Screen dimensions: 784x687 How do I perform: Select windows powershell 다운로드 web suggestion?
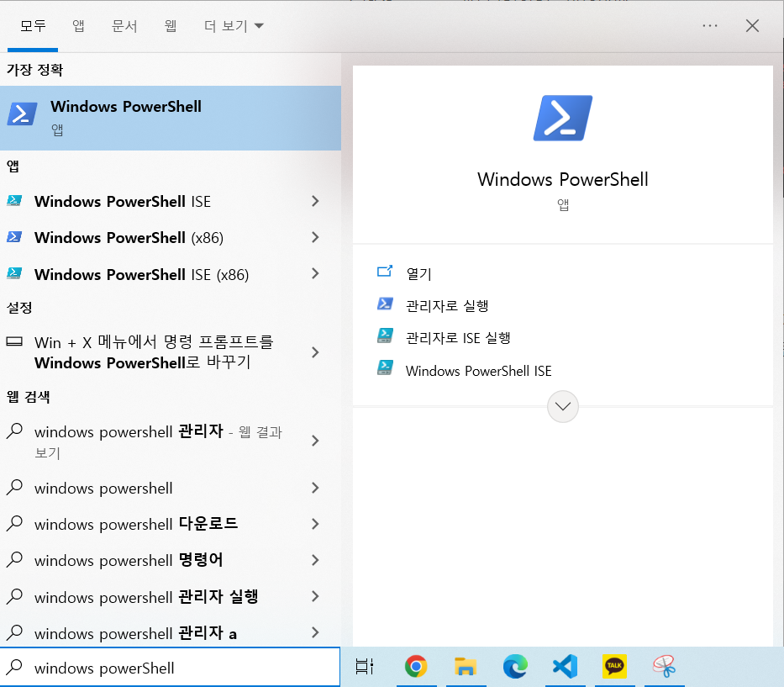[171, 524]
